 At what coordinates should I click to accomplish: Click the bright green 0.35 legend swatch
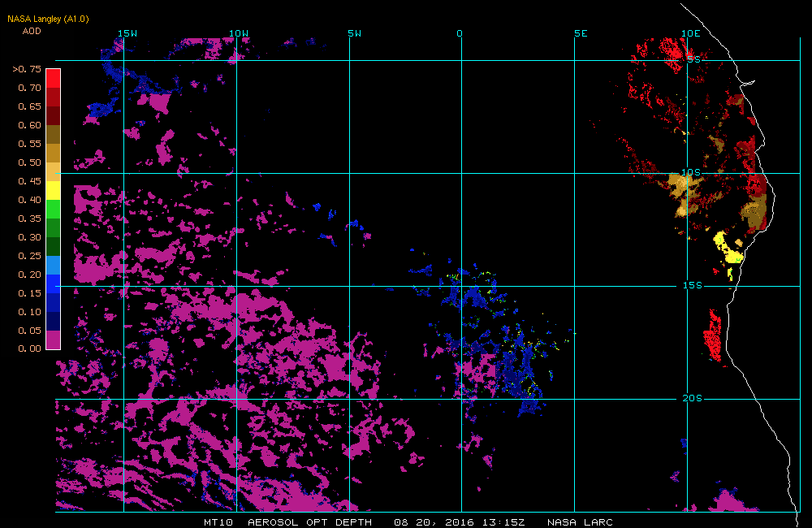[x=54, y=209]
